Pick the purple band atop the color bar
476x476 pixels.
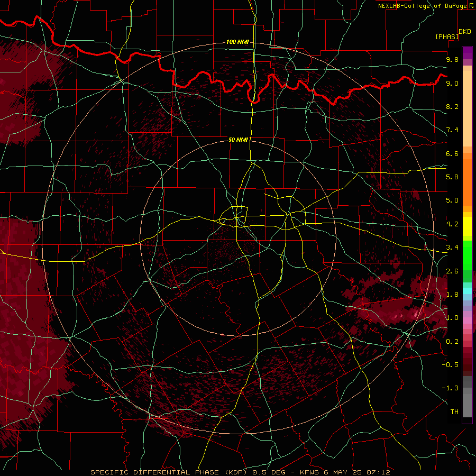(x=467, y=53)
